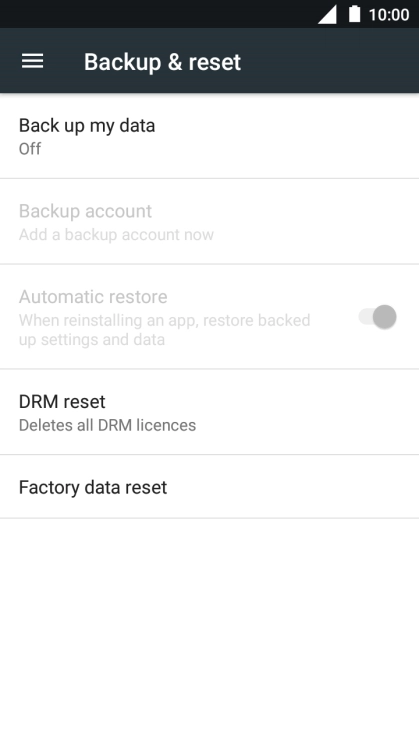Tap "Deletes all DRM licences" description
The image size is (419, 746).
(107, 425)
